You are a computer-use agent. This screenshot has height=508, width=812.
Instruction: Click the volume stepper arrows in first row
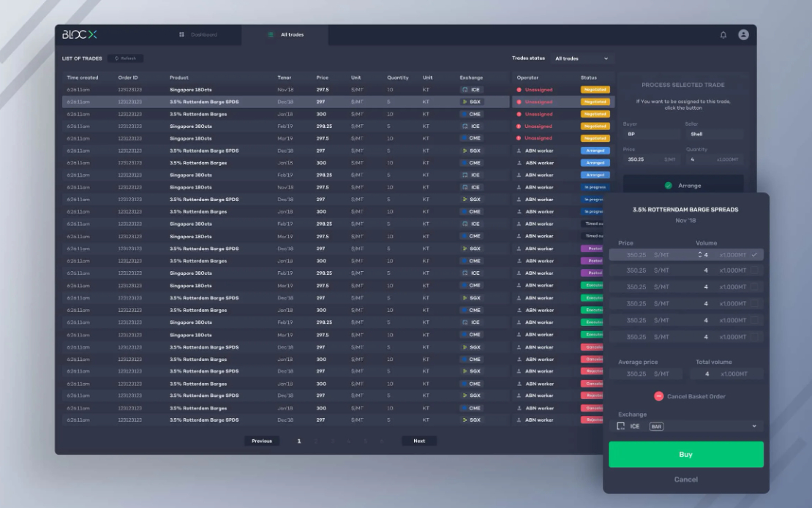click(x=700, y=254)
